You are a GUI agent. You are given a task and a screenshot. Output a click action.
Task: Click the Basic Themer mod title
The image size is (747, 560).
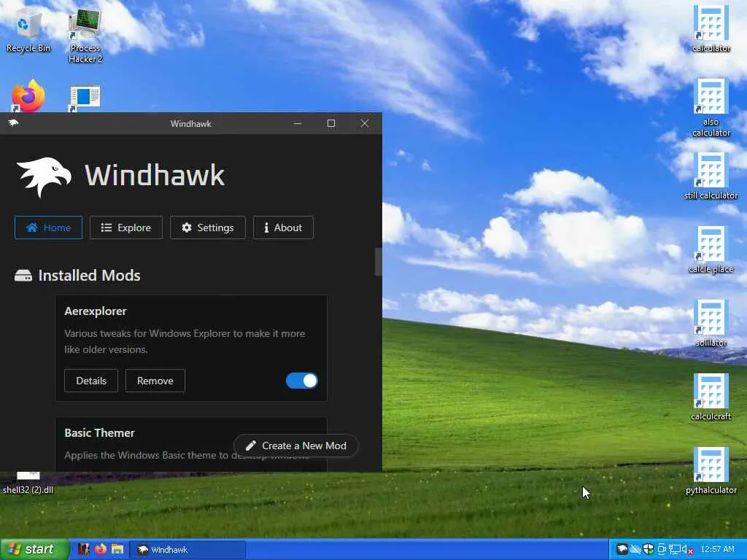coord(99,433)
